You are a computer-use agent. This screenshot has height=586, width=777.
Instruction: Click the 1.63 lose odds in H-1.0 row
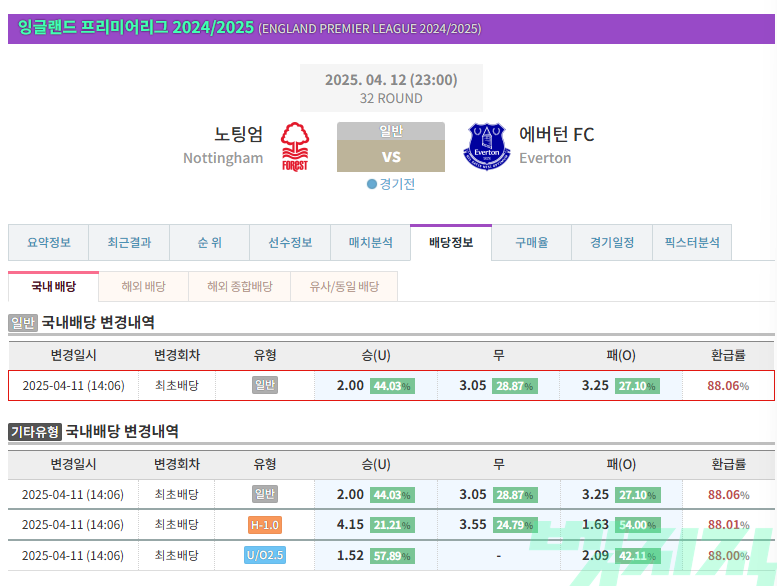[x=595, y=525]
